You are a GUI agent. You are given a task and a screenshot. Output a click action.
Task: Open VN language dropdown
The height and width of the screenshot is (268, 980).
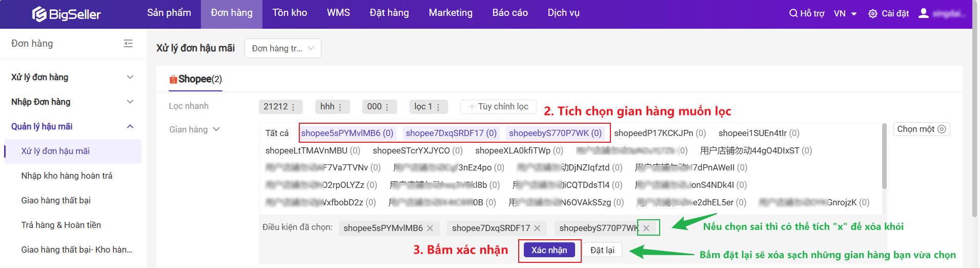[x=845, y=14]
